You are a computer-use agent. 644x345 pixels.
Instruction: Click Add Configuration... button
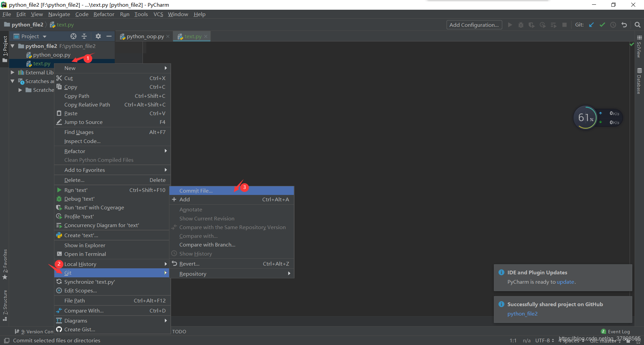pos(474,25)
